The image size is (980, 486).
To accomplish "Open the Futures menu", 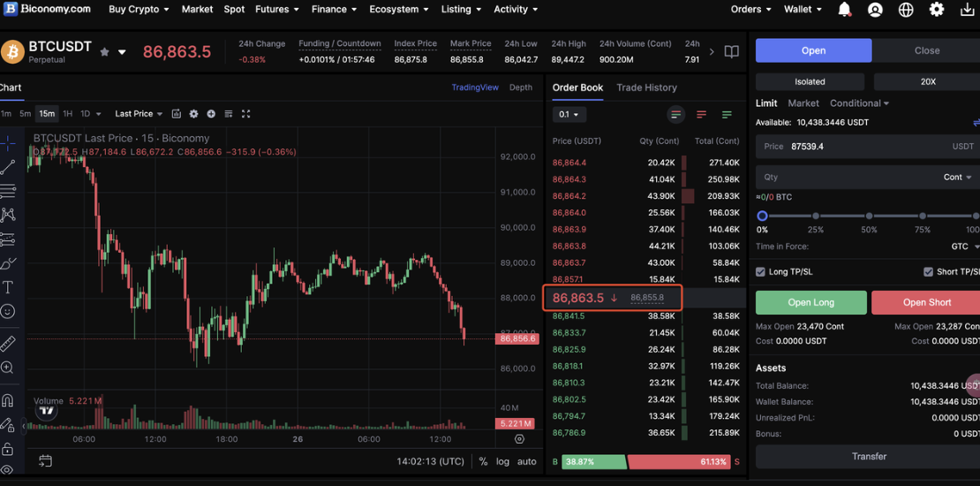I will click(x=276, y=10).
